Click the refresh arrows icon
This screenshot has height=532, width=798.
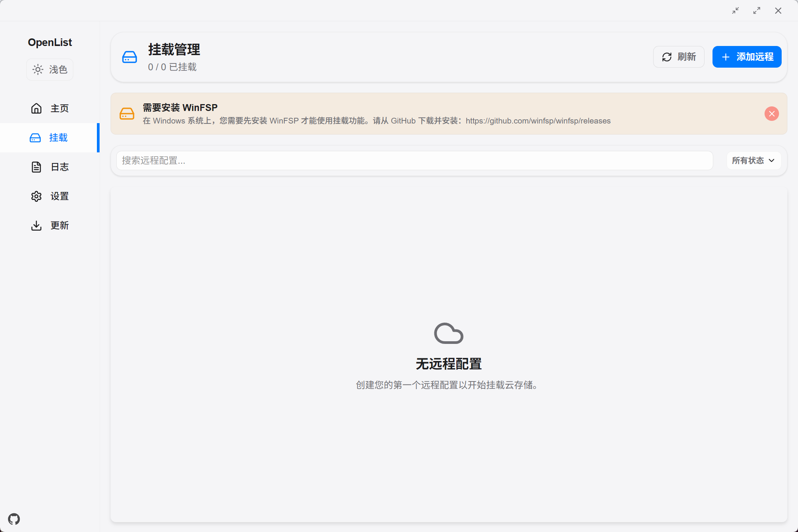[x=667, y=57]
